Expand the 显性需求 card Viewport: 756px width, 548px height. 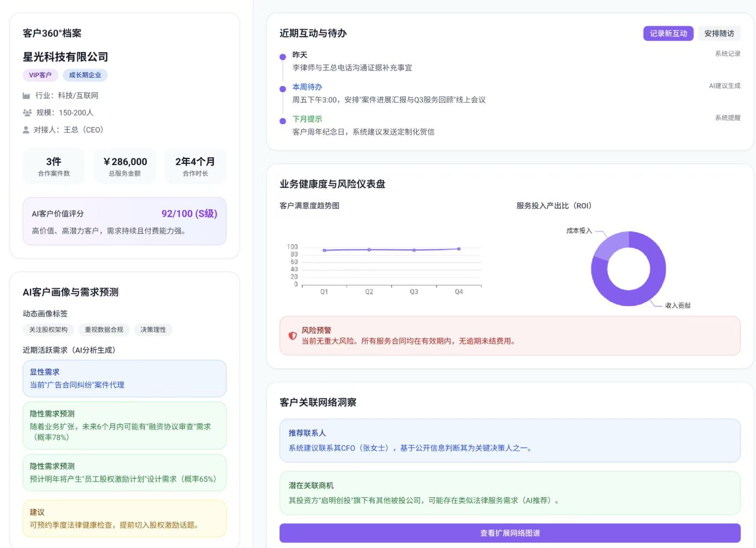tap(124, 379)
